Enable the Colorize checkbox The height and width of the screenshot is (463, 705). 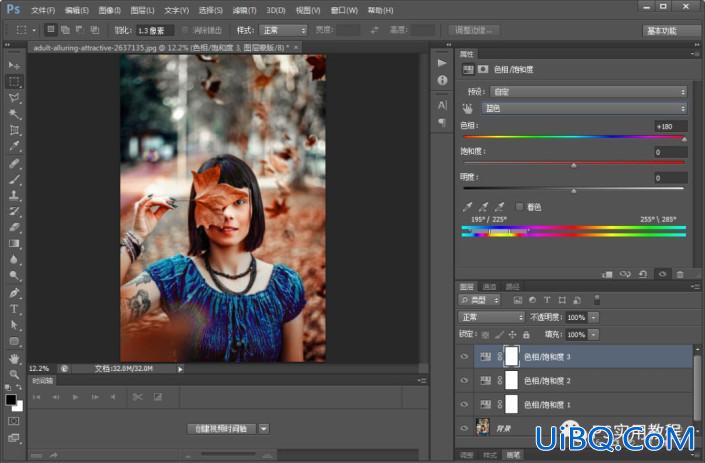click(519, 207)
